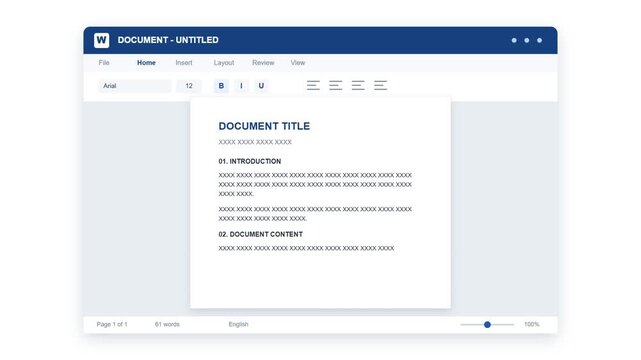Apply center text alignment
641x360 pixels.
pos(336,85)
